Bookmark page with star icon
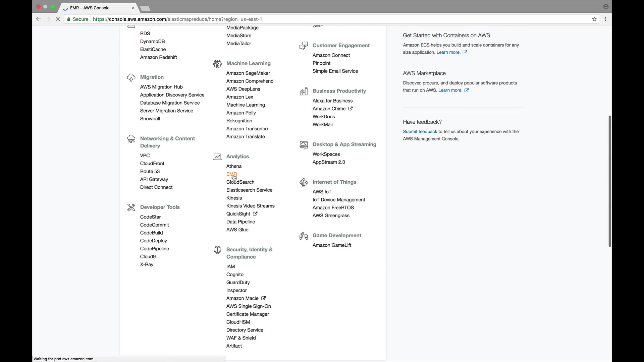644x362 pixels. 594,19
